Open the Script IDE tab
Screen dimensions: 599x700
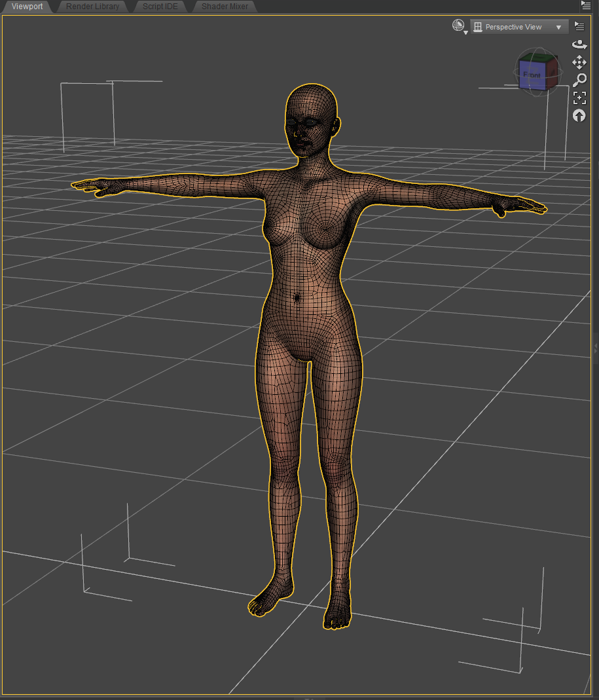point(160,7)
